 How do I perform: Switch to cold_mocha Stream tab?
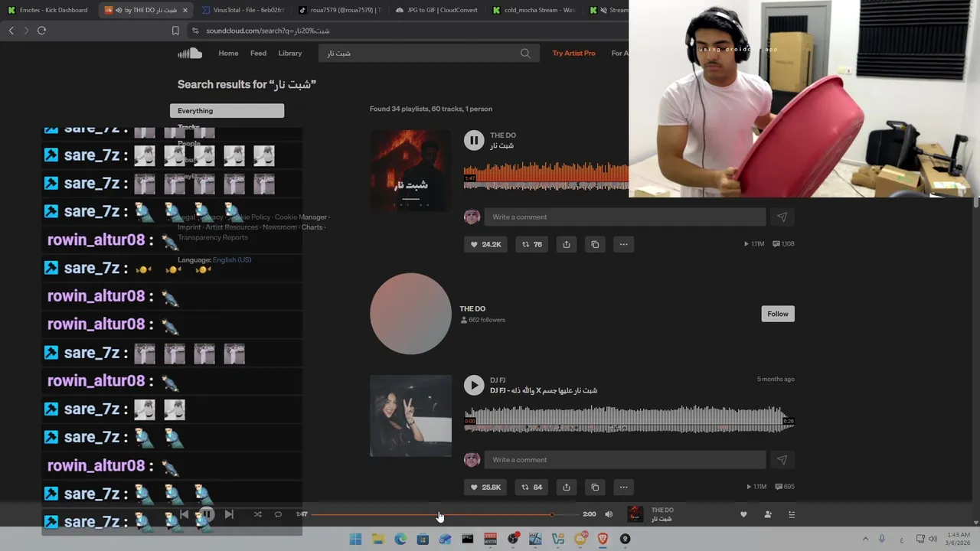[534, 10]
